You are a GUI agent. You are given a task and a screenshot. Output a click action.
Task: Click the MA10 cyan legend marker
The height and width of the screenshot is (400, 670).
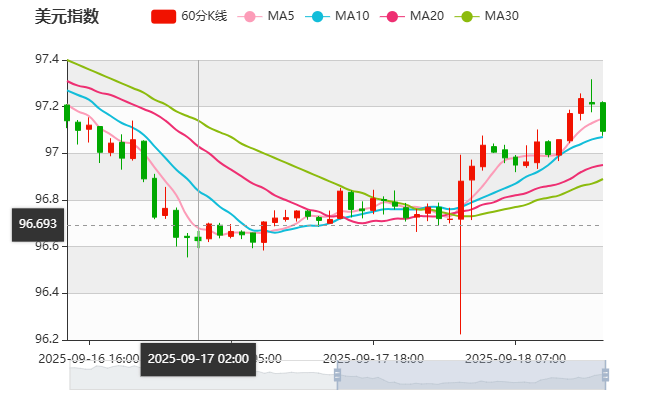tap(316, 16)
